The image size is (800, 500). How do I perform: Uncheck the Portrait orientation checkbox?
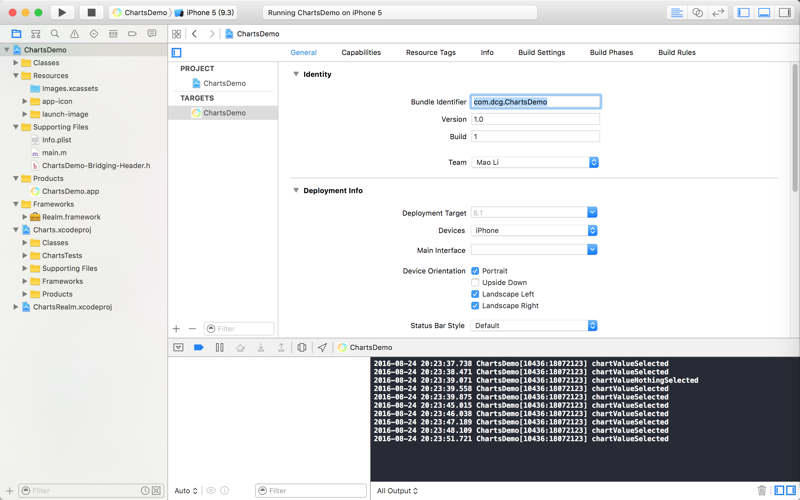point(475,271)
